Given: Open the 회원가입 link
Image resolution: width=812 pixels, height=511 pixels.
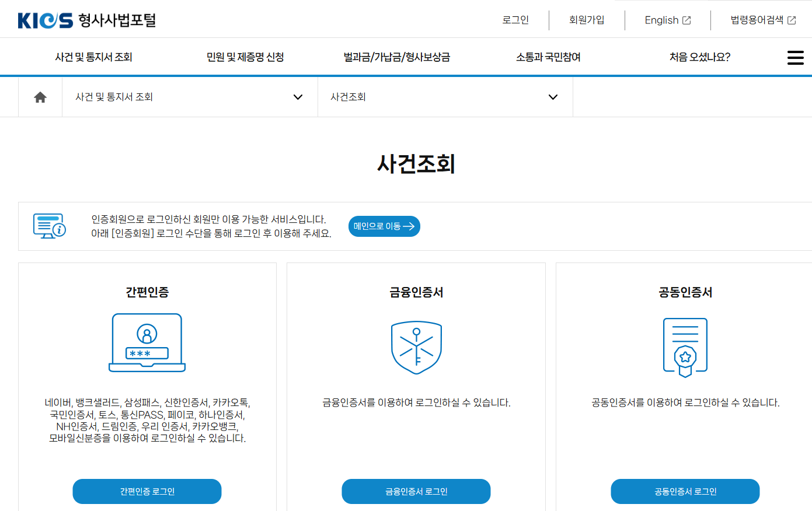Looking at the screenshot, I should (586, 19).
